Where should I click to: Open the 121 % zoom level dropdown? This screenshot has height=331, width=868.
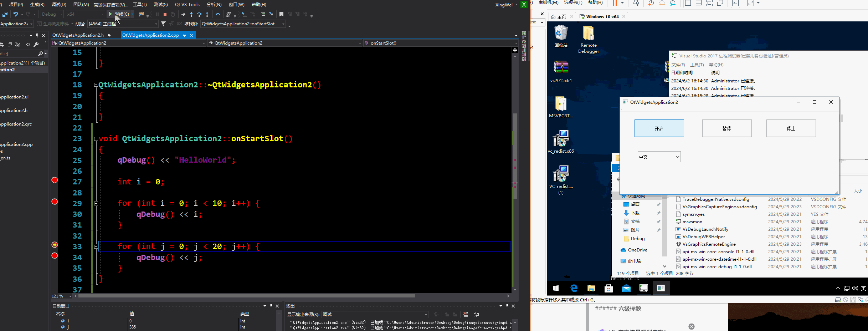click(62, 296)
